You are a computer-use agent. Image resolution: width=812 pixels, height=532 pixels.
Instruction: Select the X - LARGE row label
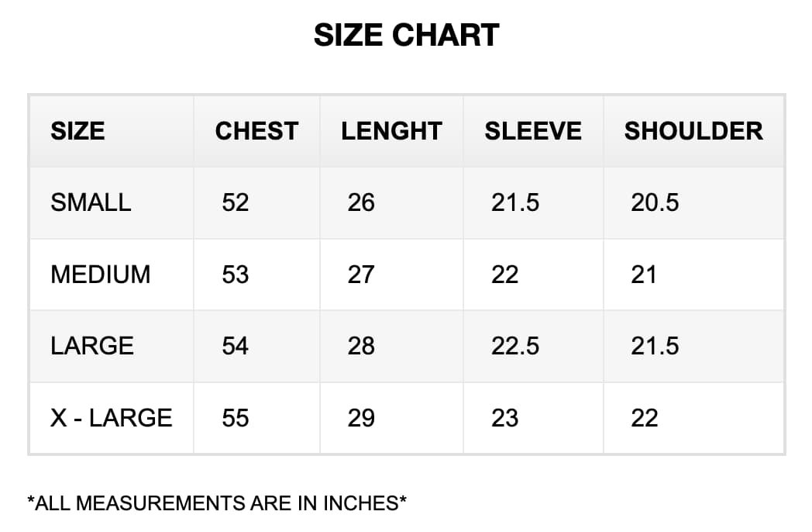pos(112,418)
